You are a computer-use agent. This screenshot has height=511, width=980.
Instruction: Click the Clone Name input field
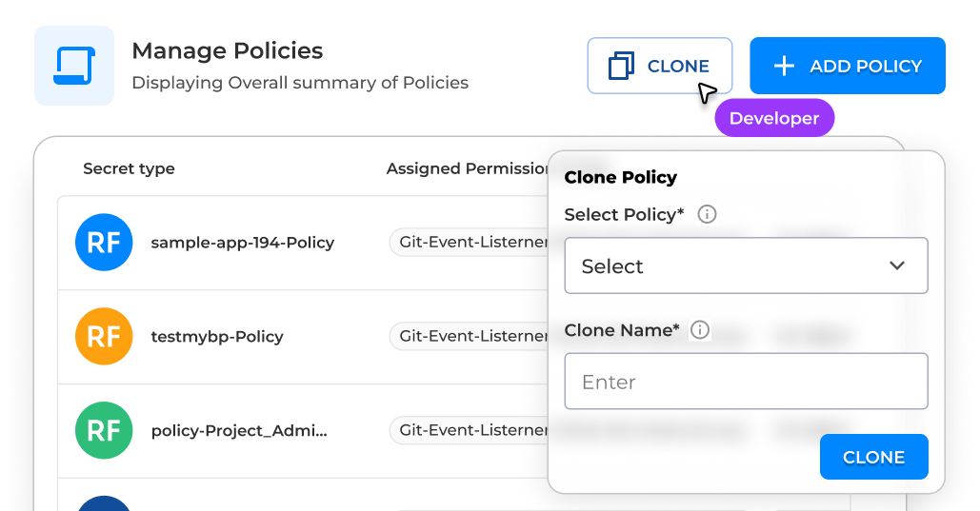[x=746, y=382]
